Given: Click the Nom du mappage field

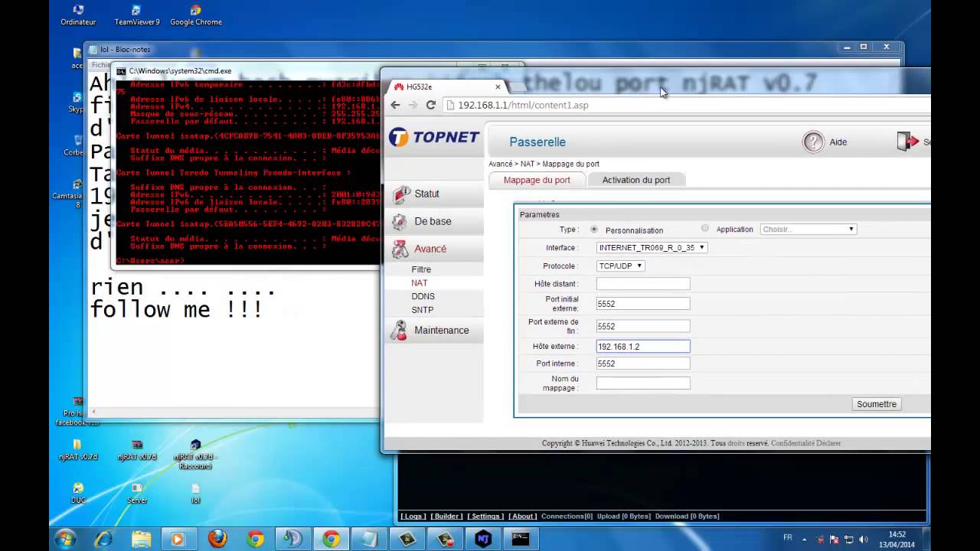Looking at the screenshot, I should pyautogui.click(x=643, y=383).
